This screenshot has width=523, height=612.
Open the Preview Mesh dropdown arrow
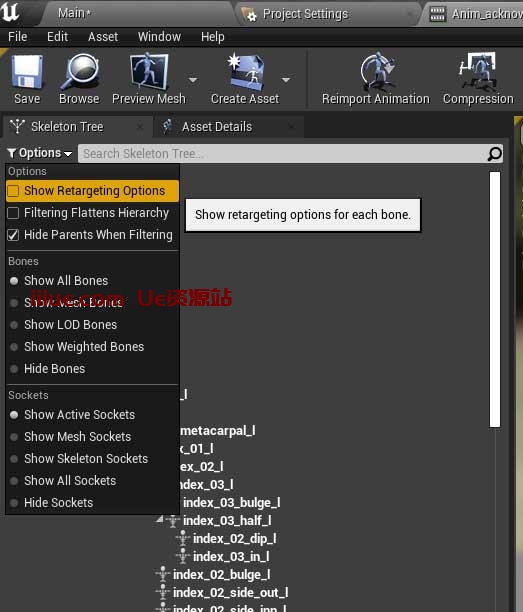193,80
